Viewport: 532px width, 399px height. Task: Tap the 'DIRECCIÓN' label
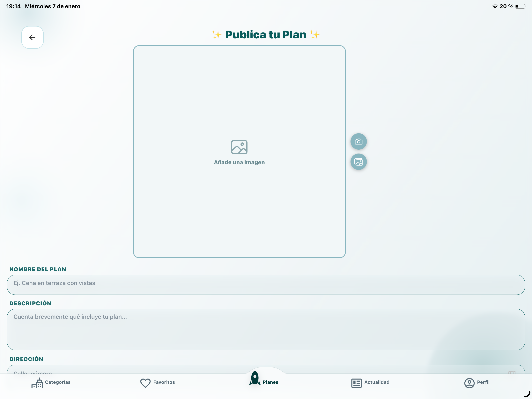pos(26,359)
